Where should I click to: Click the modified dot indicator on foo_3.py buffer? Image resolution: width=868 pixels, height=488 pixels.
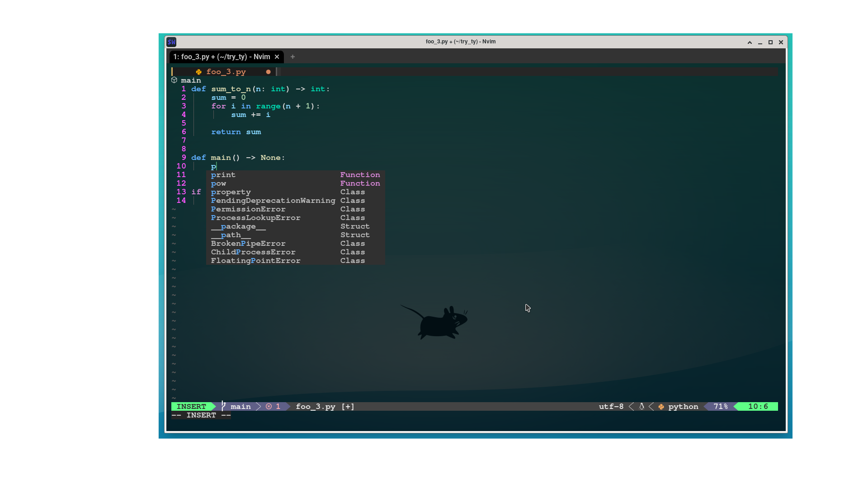(268, 72)
